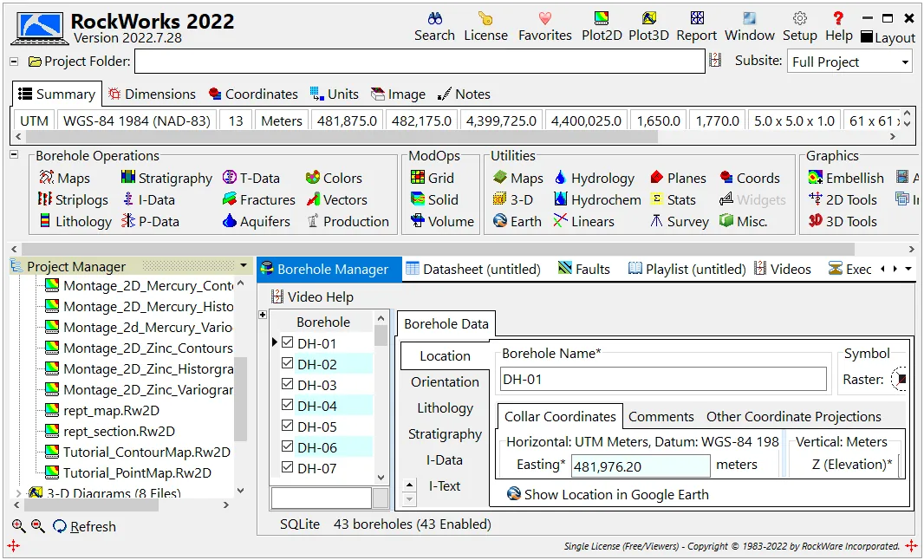Open ModOps Grid menu
Image resolution: width=924 pixels, height=560 pixels.
[432, 178]
